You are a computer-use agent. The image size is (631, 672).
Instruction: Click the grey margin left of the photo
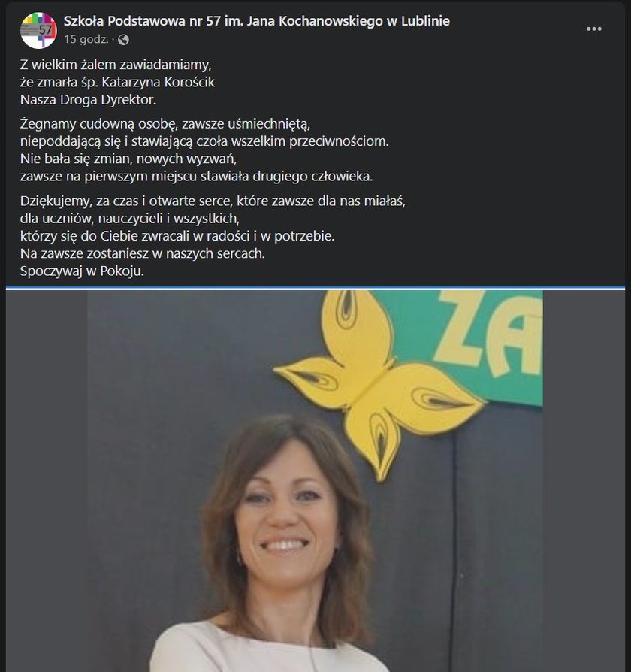[x=47, y=481]
